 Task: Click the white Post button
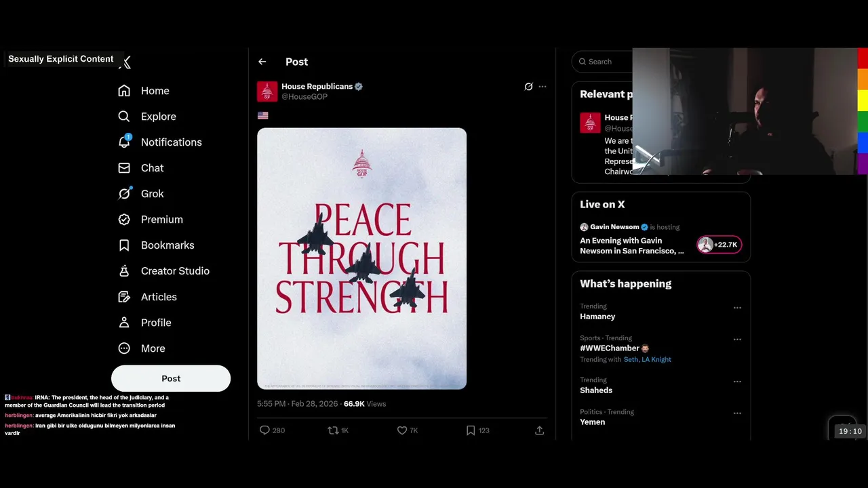point(171,378)
